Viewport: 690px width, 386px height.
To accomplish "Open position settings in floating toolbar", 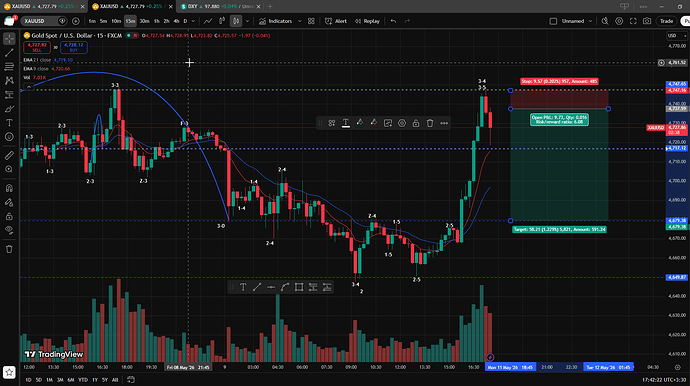I will click(x=402, y=123).
